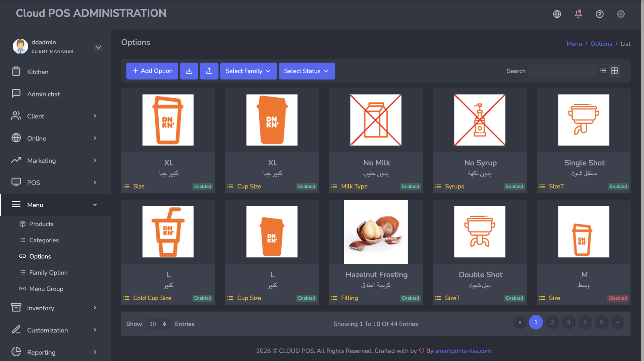644x361 pixels.
Task: Switch to list view icon
Action: click(603, 71)
